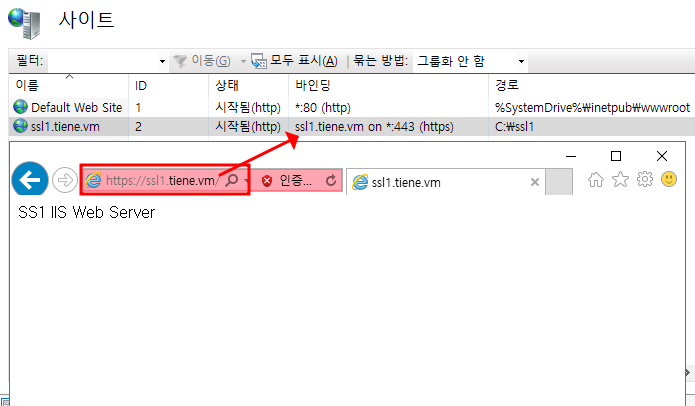The image size is (695, 406).
Task: Close the browser window
Action: pos(662,156)
